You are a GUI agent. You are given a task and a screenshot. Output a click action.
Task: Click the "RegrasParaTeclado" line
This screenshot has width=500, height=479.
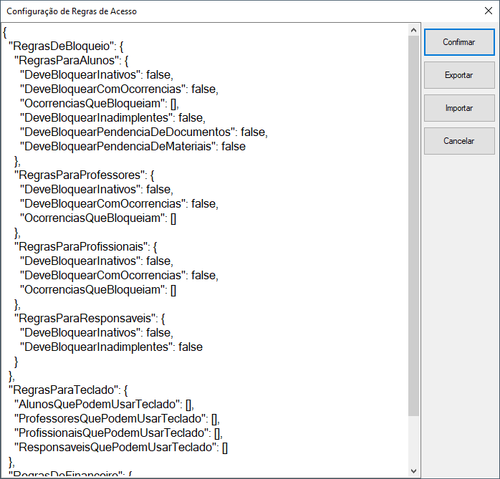point(68,390)
